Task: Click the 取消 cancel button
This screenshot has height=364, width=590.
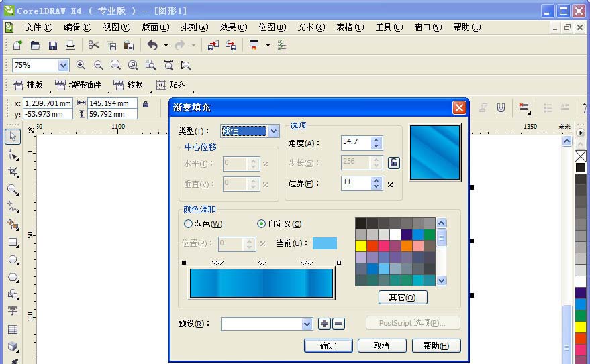Action: [382, 346]
